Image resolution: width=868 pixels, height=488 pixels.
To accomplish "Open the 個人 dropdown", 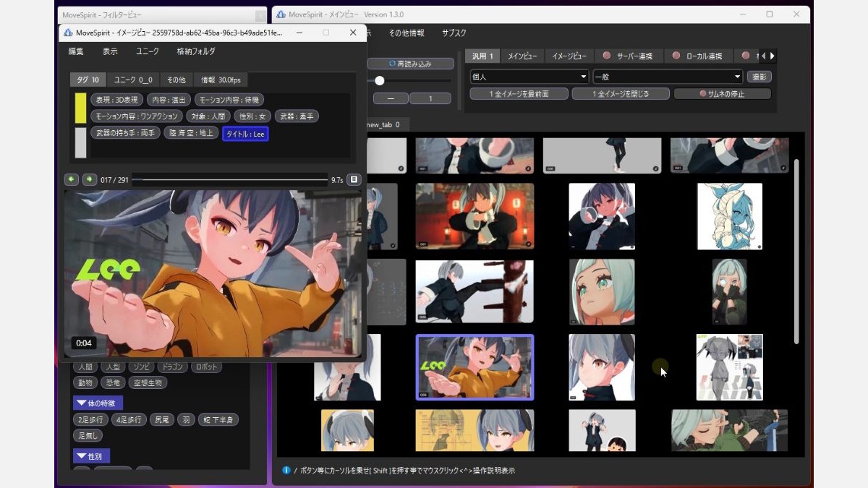I will 529,77.
